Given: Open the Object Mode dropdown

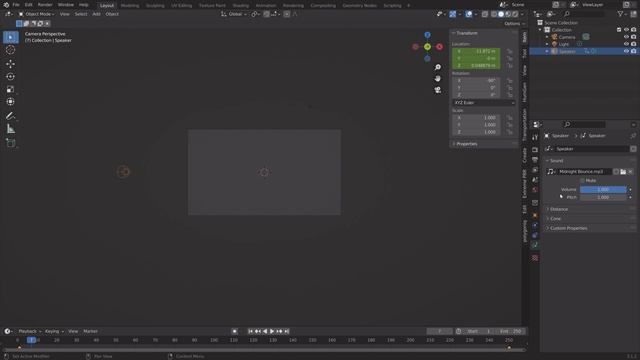Looking at the screenshot, I should point(36,14).
